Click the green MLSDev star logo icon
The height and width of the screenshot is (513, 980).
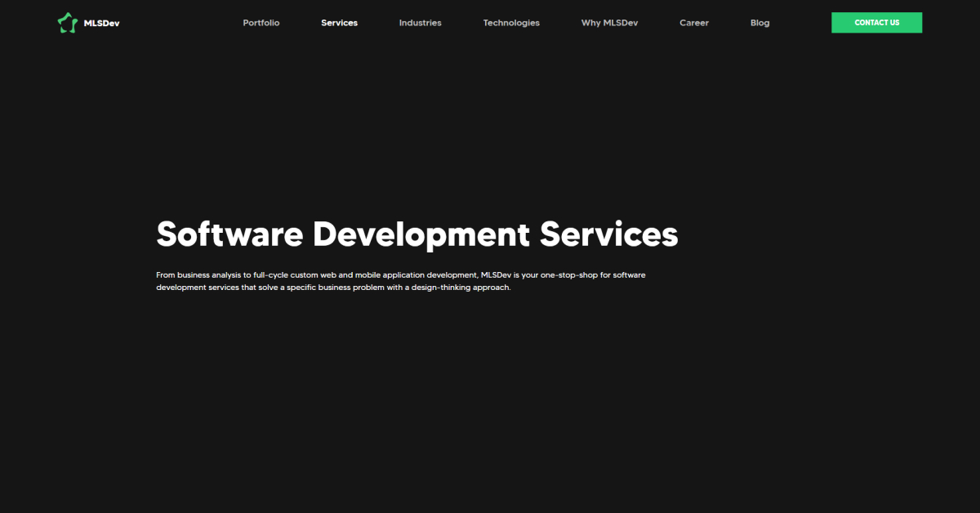pyautogui.click(x=67, y=22)
